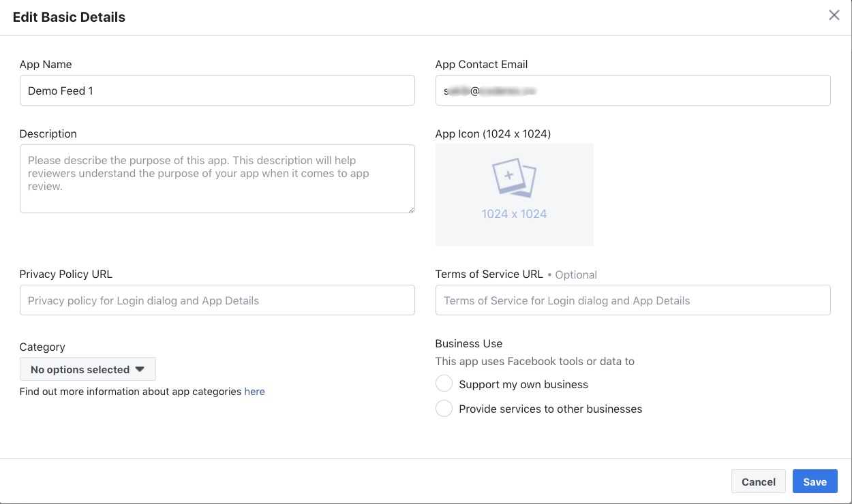This screenshot has width=852, height=504.
Task: Open the app categories 'here' link
Action: 254,392
